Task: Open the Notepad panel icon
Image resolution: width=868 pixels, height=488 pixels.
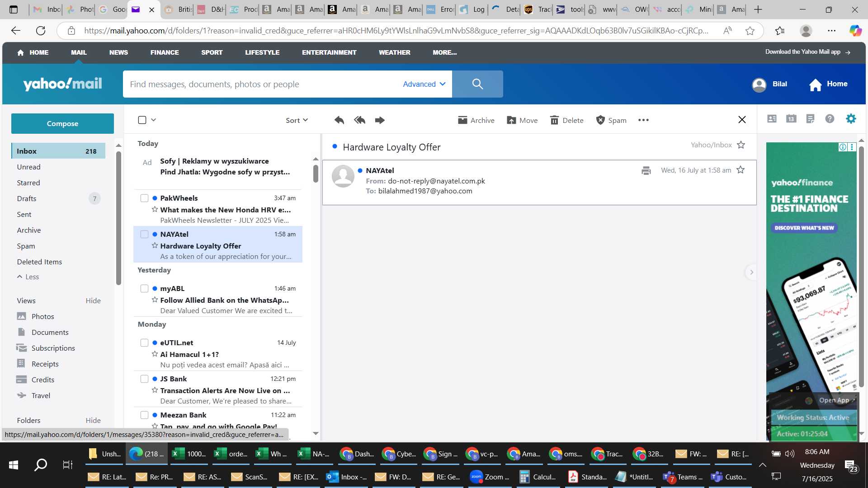Action: tap(810, 119)
